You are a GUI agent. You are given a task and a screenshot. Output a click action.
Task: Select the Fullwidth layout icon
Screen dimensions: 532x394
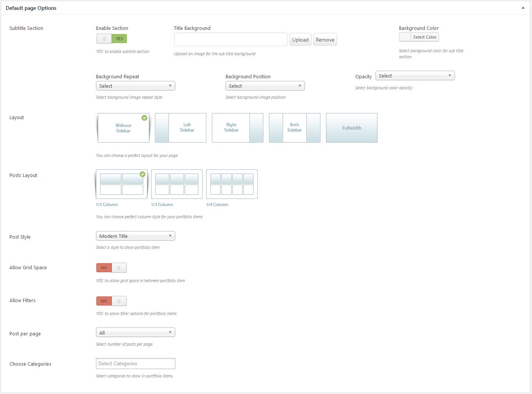[351, 128]
